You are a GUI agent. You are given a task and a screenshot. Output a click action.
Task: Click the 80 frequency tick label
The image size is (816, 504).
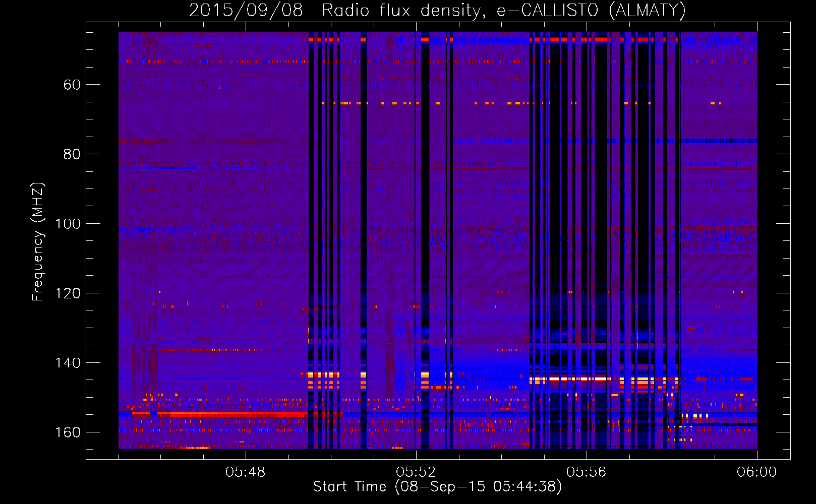click(72, 154)
